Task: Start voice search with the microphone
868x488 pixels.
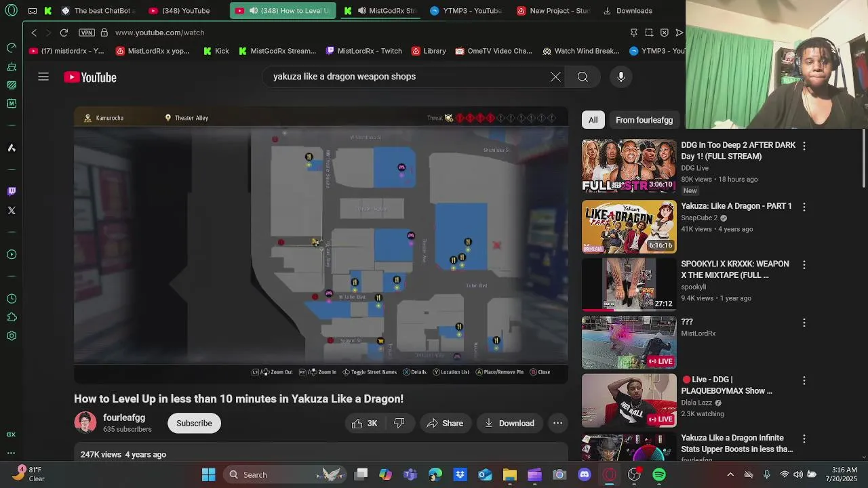Action: 621,77
